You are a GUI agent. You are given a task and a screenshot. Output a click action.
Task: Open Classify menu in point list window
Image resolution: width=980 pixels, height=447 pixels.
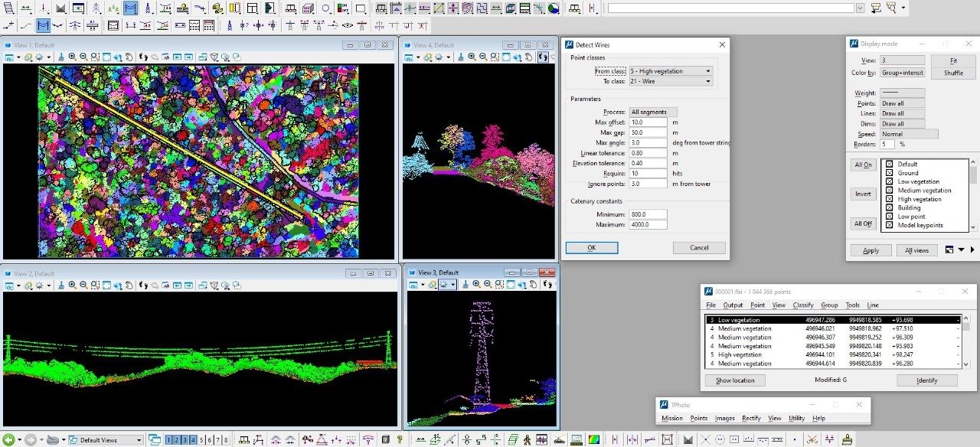click(802, 305)
